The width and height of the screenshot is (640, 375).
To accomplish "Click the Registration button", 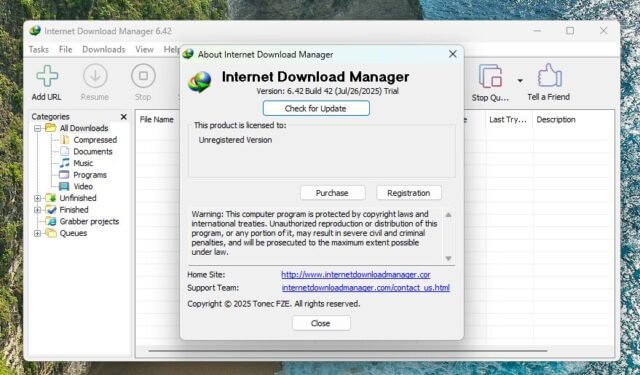I will pos(409,193).
